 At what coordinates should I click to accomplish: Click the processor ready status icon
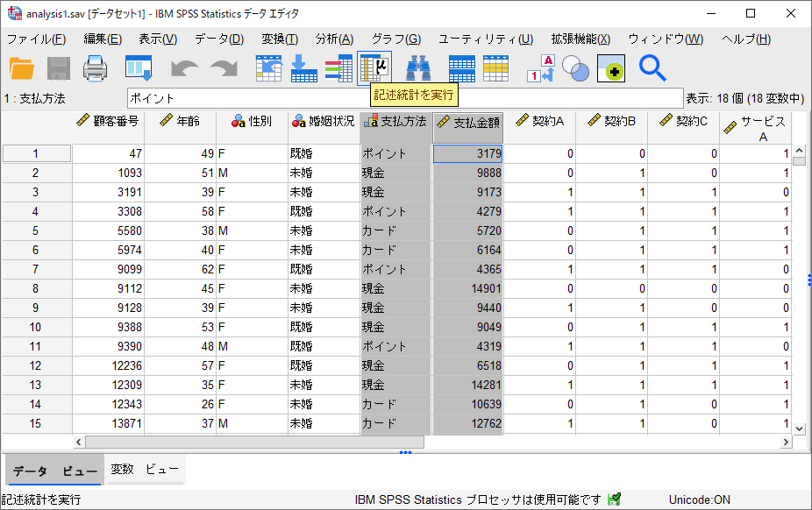pos(614,499)
